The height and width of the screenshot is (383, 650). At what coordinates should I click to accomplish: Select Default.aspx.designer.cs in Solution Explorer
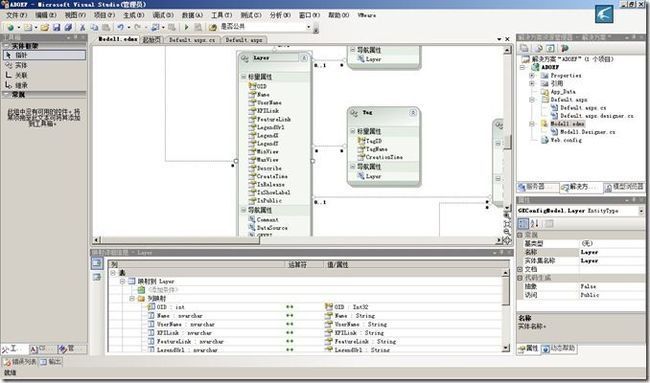pyautogui.click(x=597, y=116)
